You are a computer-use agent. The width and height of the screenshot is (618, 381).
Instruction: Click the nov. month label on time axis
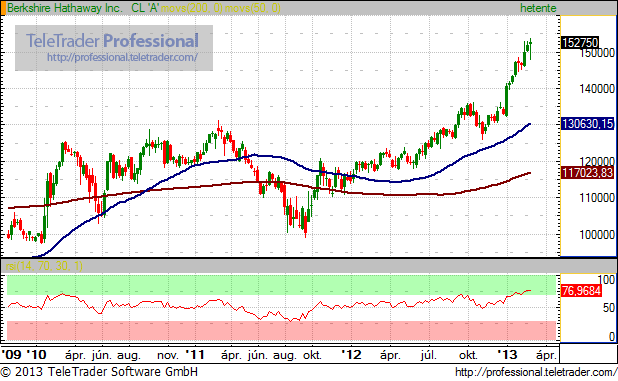168,355
